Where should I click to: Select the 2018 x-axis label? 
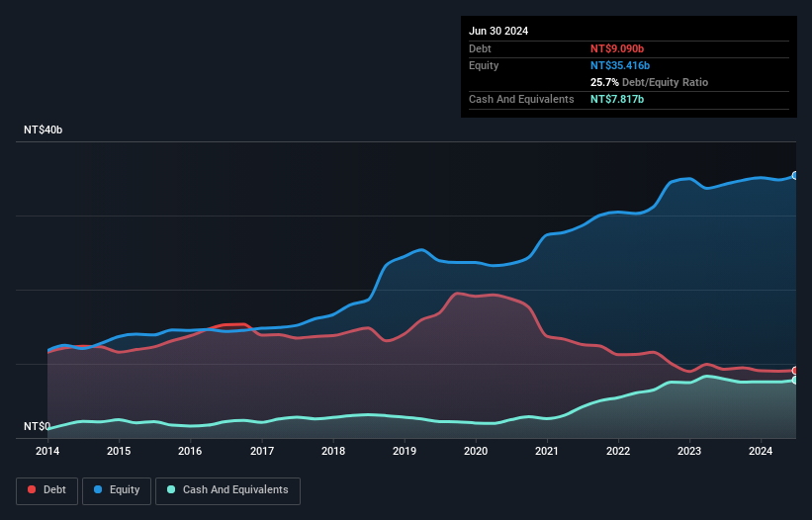(x=333, y=451)
